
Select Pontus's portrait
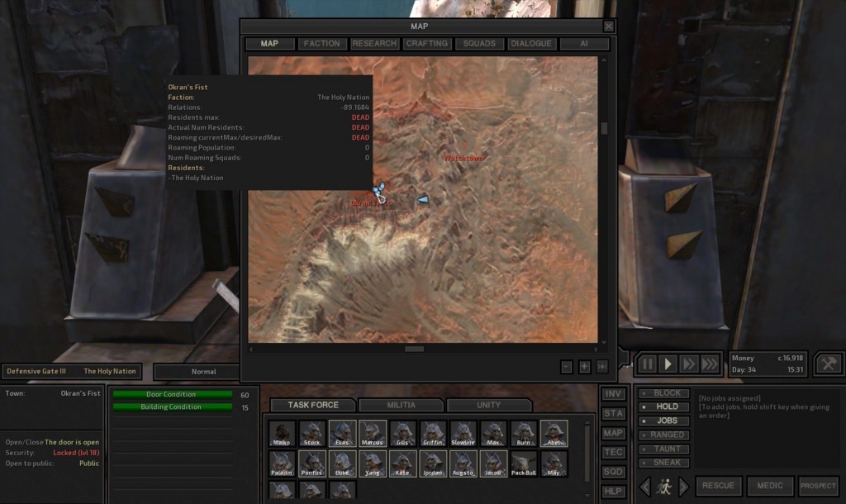pos(311,464)
